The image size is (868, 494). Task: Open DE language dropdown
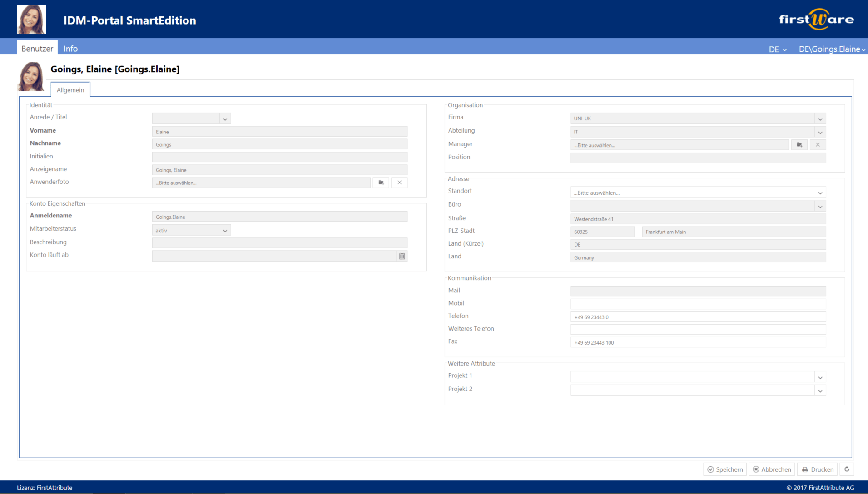pyautogui.click(x=778, y=49)
